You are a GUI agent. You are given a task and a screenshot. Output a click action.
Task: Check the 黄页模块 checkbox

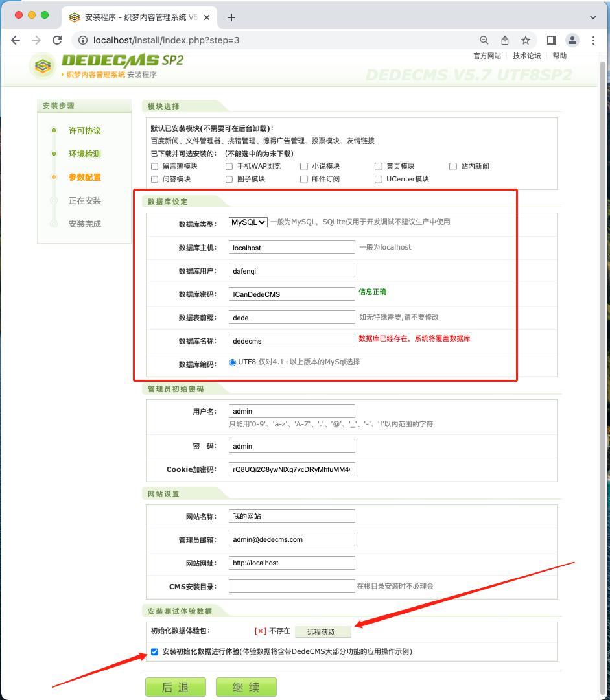pos(378,166)
